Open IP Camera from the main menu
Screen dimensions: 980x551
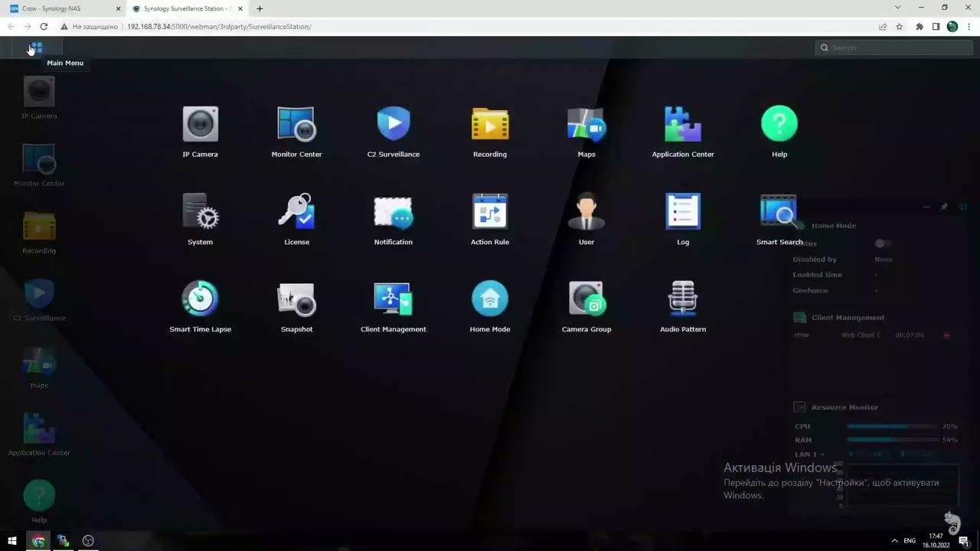200,132
